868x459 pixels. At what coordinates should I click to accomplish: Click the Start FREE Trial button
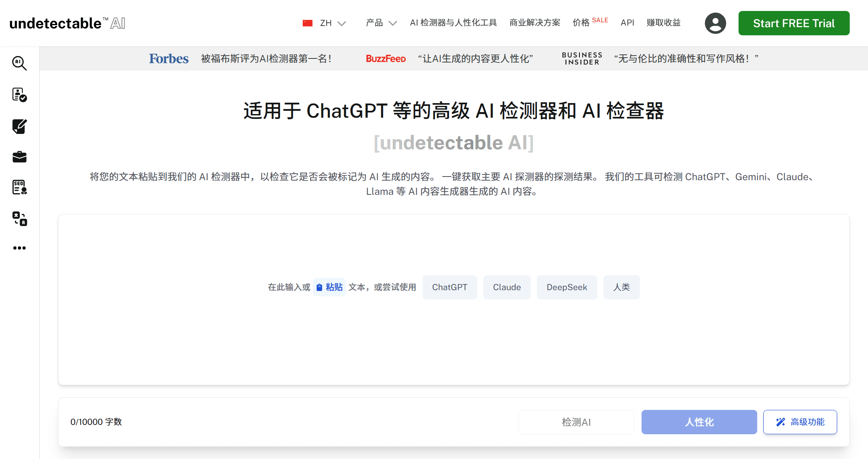pos(793,23)
